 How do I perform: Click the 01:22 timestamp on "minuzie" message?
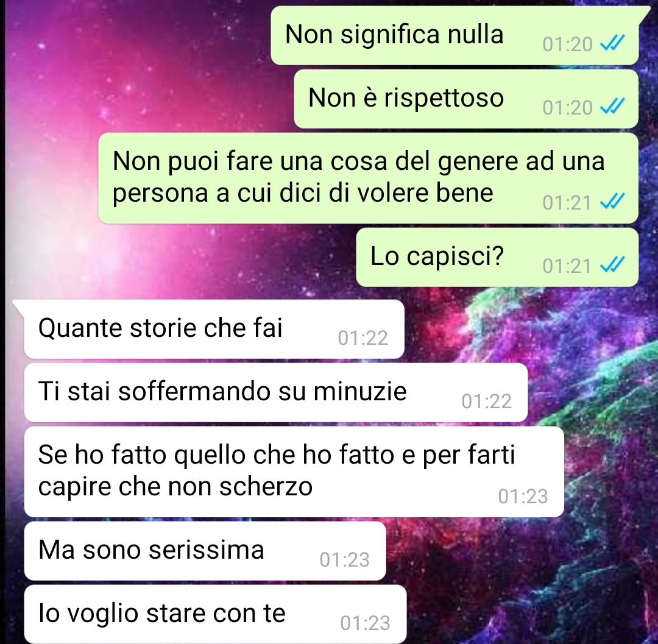coord(487,401)
